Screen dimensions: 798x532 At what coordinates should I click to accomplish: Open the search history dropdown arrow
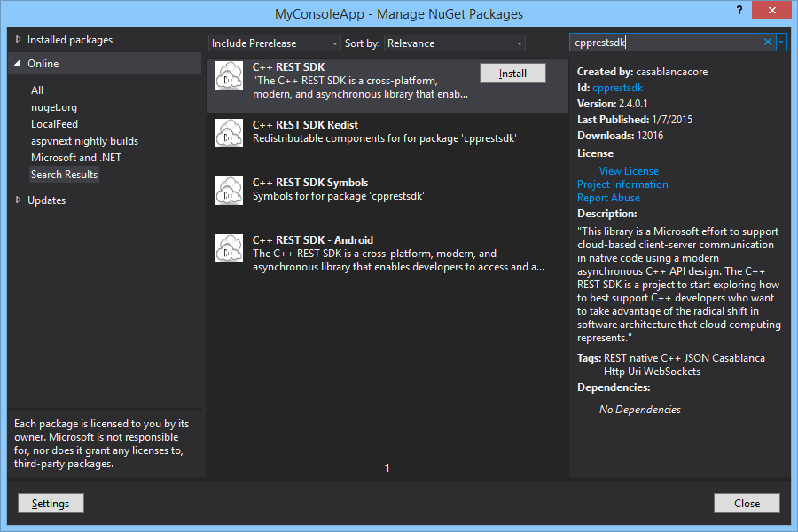pos(781,42)
